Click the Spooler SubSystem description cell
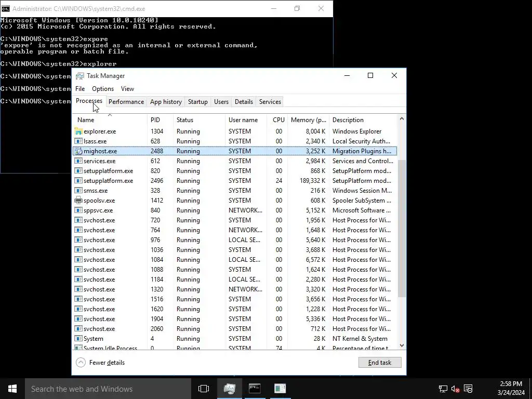The height and width of the screenshot is (399, 532). [362, 200]
